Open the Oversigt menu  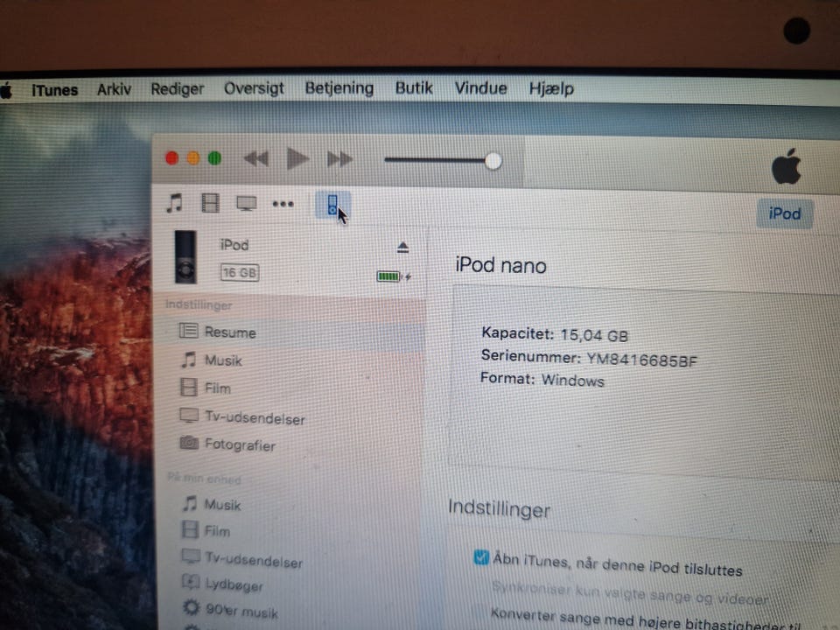coord(254,88)
